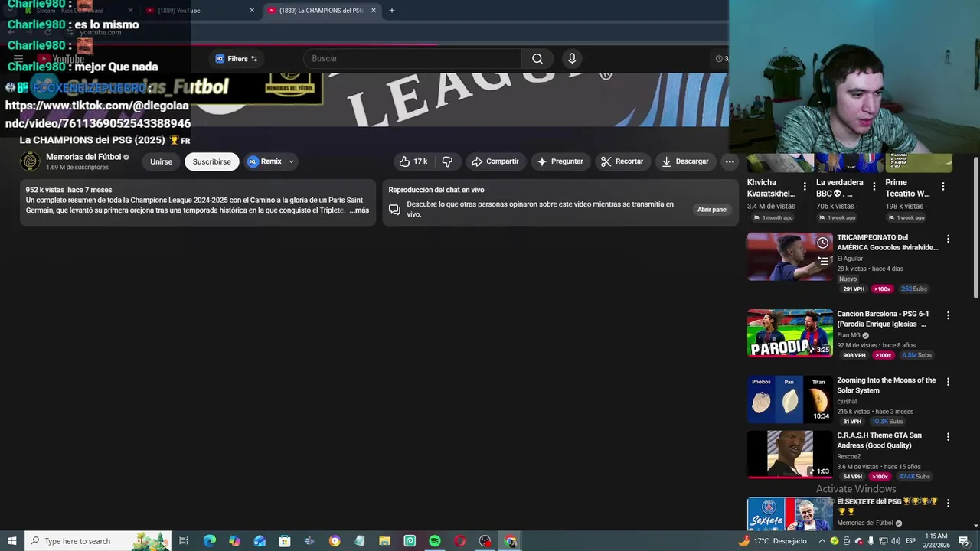Image resolution: width=980 pixels, height=551 pixels.
Task: Focus the Buscar search field
Action: [413, 58]
